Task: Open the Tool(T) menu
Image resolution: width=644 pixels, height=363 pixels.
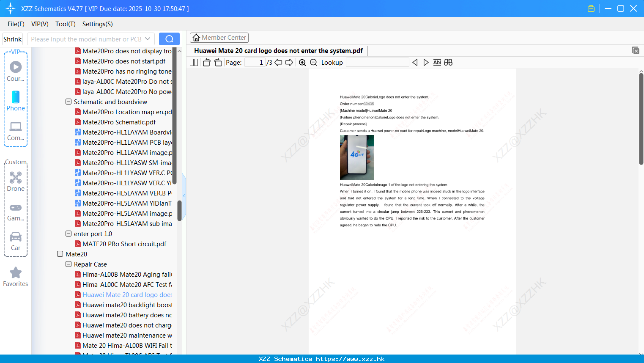Action: [x=66, y=24]
